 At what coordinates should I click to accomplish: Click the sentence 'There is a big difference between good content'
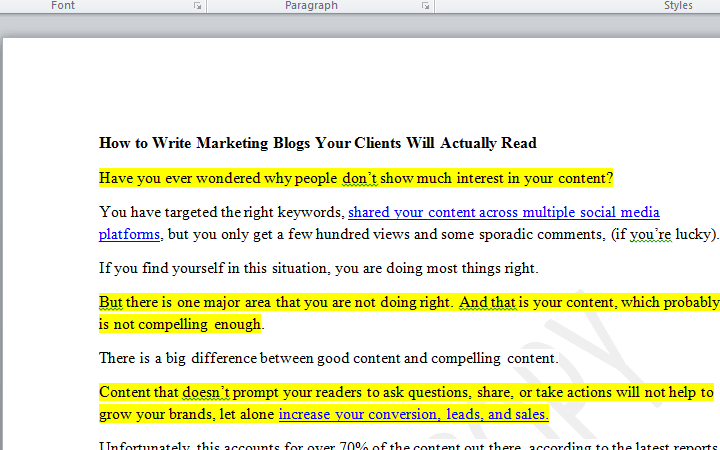tap(329, 358)
